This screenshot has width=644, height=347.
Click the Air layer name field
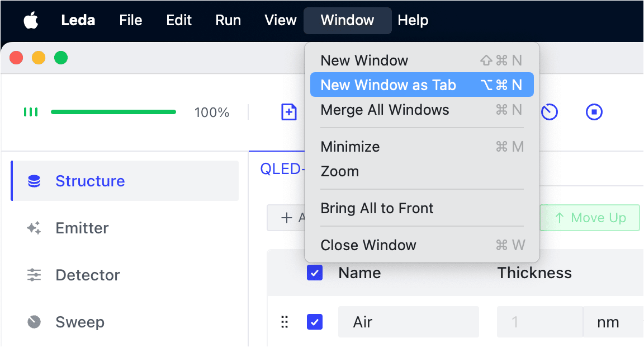click(409, 321)
